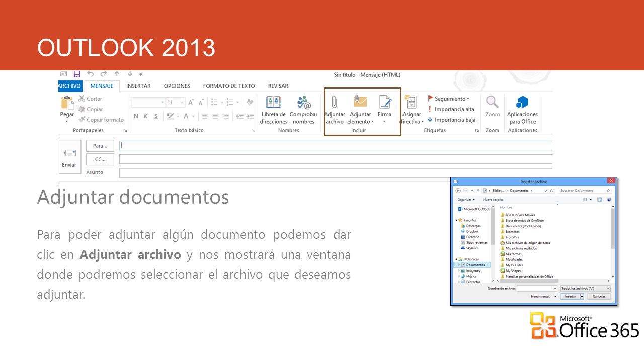
Task: Toggle underline (S) formatting
Action: [x=156, y=116]
